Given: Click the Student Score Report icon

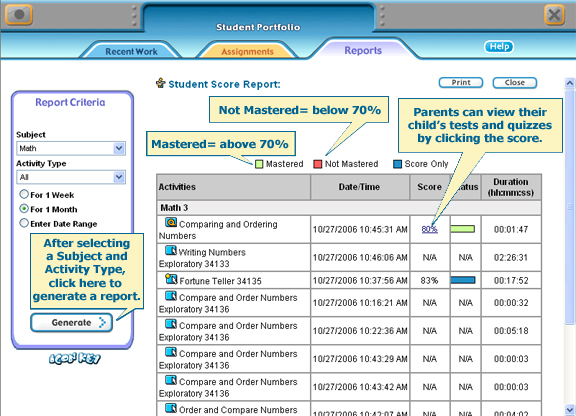Looking at the screenshot, I should 161,83.
